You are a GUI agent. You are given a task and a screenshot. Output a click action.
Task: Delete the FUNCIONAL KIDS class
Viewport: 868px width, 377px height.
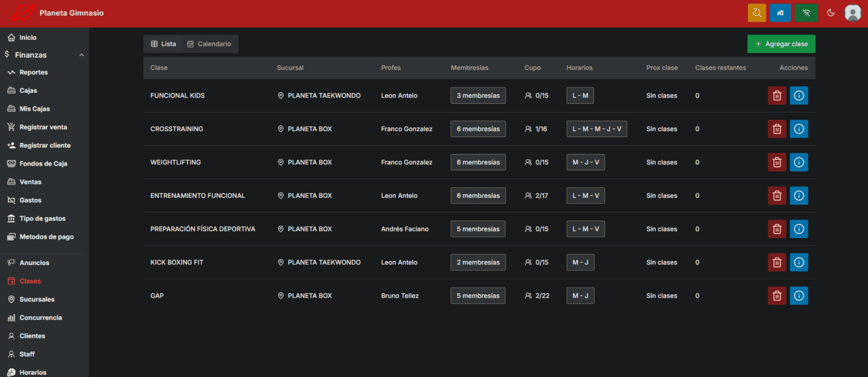(x=776, y=96)
